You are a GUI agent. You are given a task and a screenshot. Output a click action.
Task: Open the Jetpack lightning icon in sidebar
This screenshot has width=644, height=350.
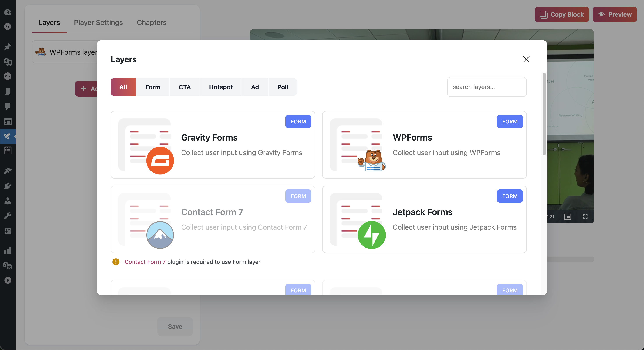point(8,27)
